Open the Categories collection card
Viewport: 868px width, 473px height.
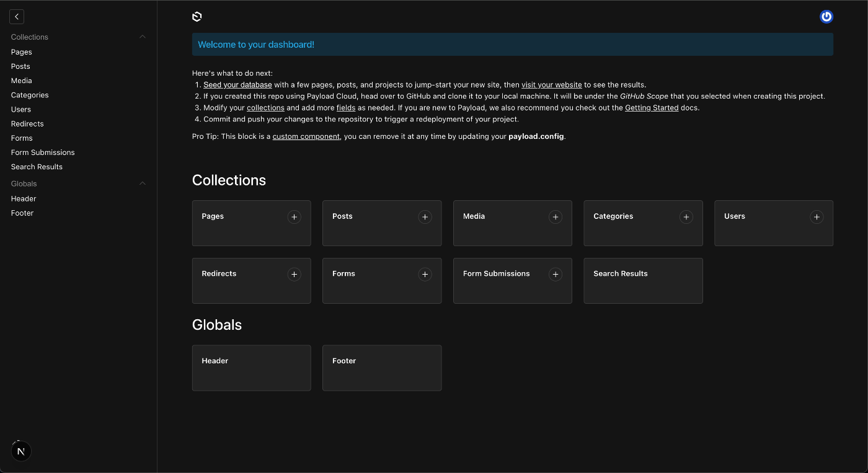pyautogui.click(x=643, y=223)
